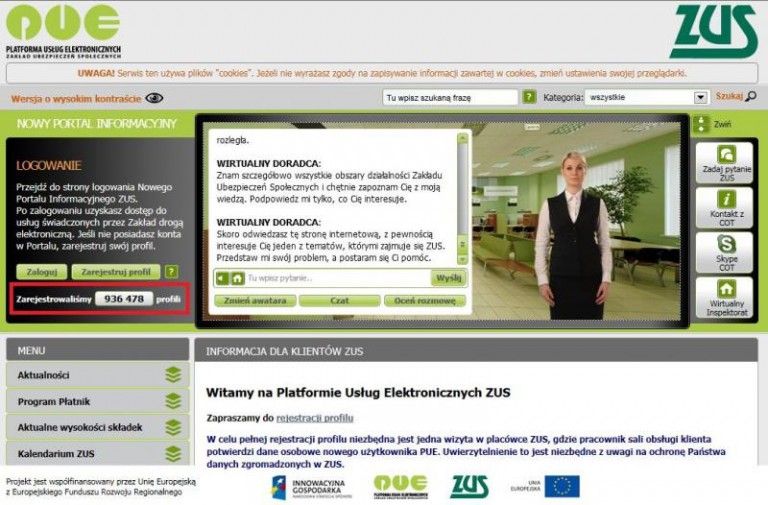
Task: Follow the 'rejestracji profilu' link
Action: coord(314,418)
